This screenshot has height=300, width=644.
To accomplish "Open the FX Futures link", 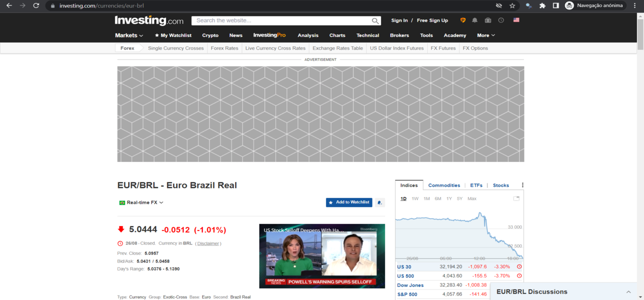I will click(443, 48).
